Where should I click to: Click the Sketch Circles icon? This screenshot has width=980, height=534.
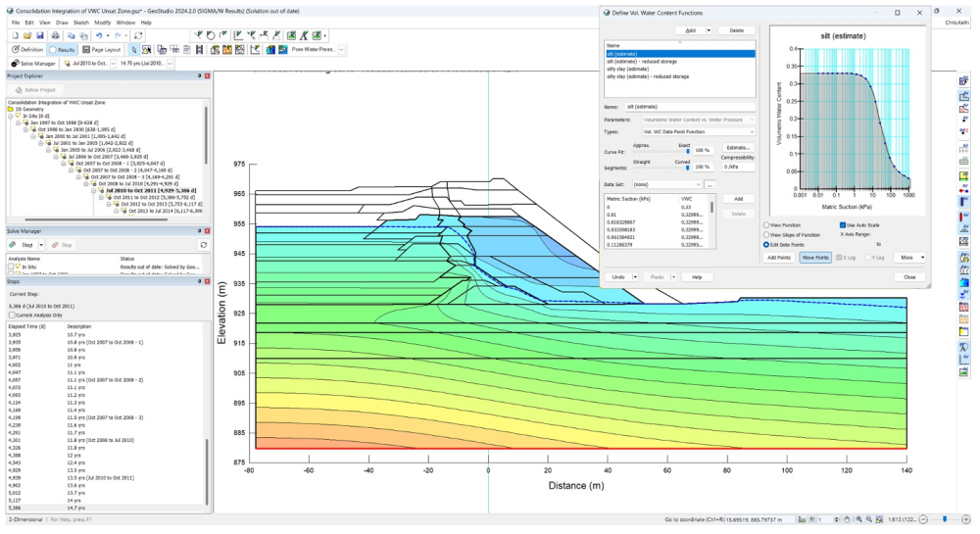click(212, 35)
